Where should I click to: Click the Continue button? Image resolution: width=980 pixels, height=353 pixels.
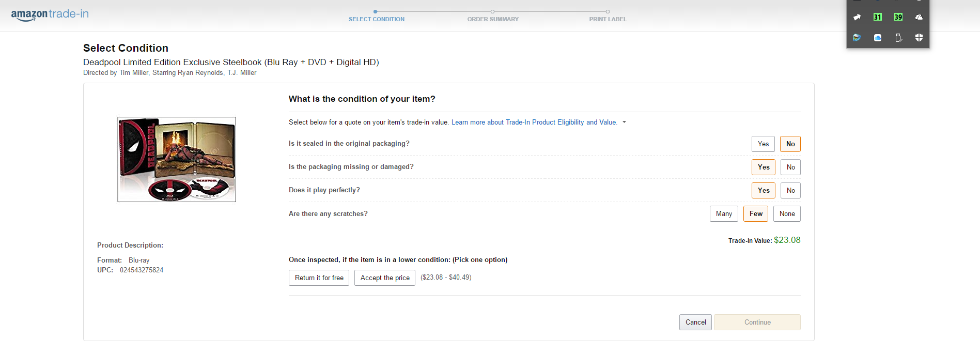point(757,323)
